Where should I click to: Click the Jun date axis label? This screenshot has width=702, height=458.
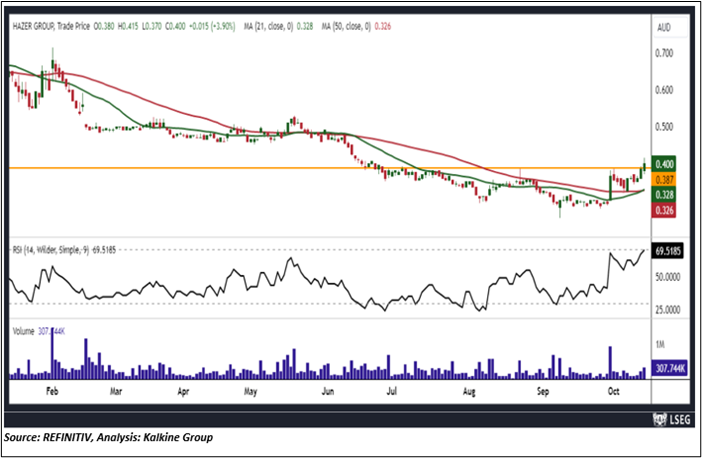[x=328, y=391]
